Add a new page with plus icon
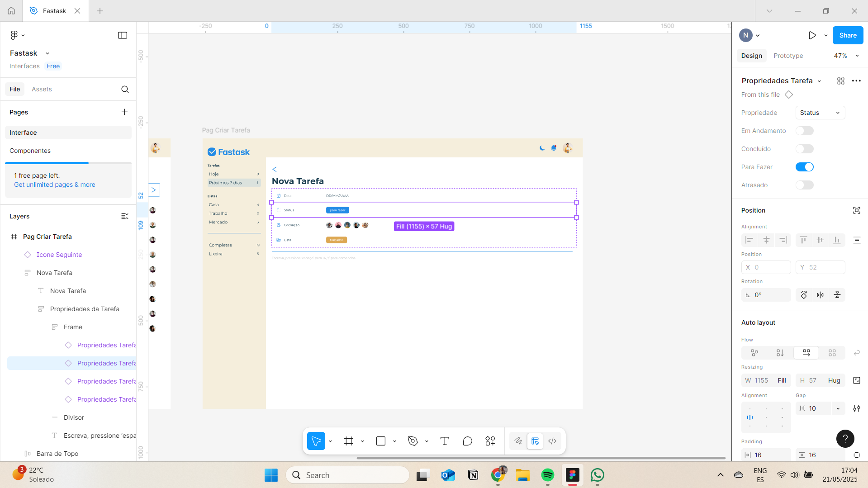 point(124,112)
